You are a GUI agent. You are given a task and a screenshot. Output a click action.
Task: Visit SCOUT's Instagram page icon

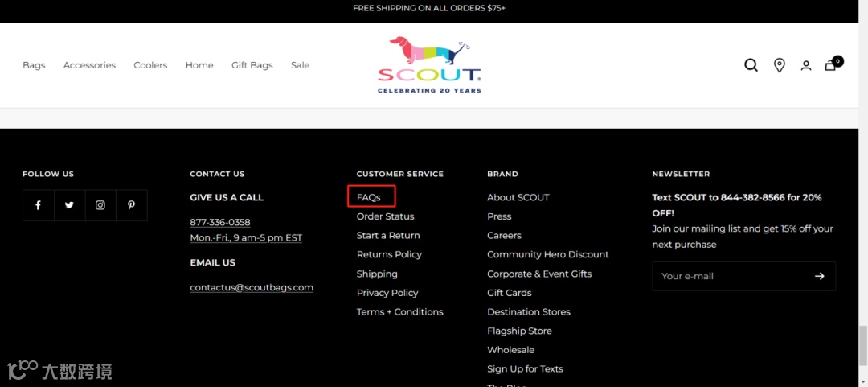coord(100,205)
